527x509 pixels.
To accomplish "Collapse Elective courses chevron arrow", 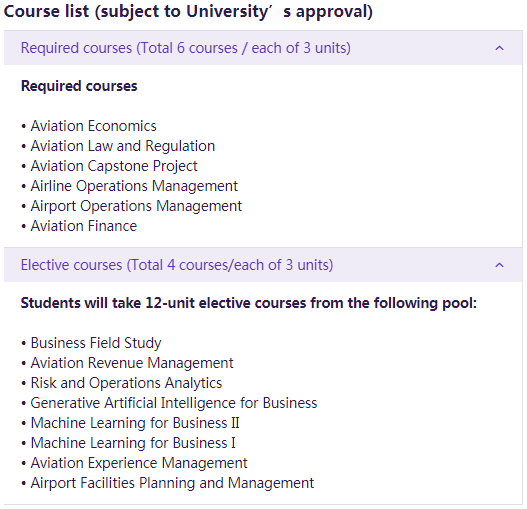I will (499, 265).
